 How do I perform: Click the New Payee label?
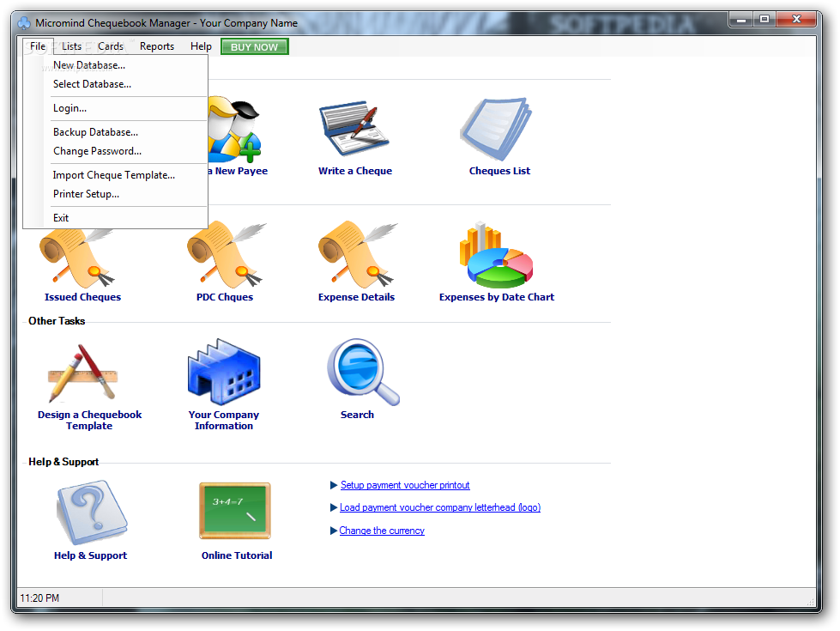pos(238,171)
